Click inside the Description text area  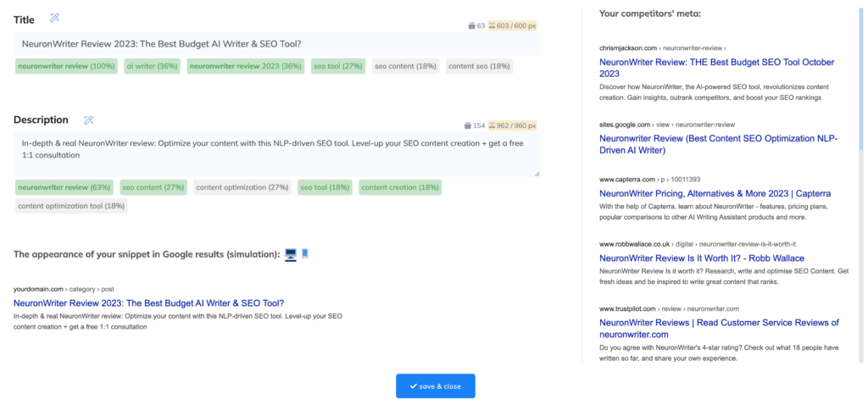276,154
